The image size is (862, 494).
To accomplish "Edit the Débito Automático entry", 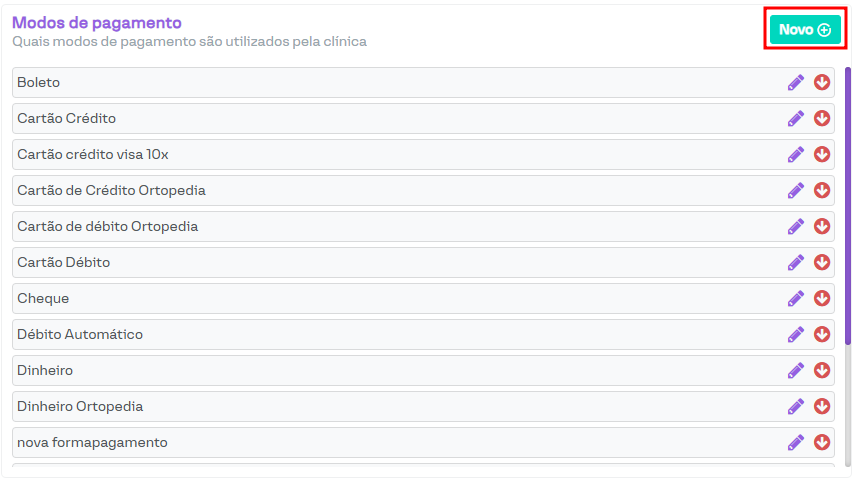I will click(x=796, y=334).
